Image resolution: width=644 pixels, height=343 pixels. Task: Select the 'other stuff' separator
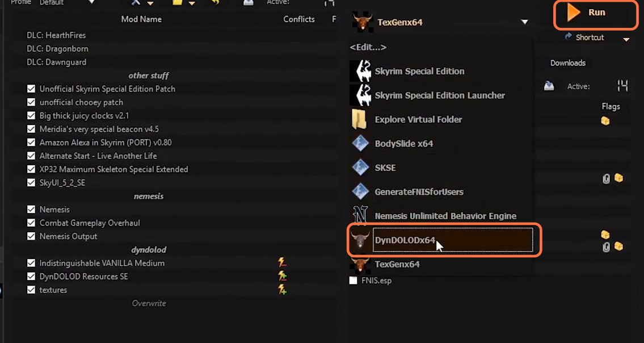(149, 76)
